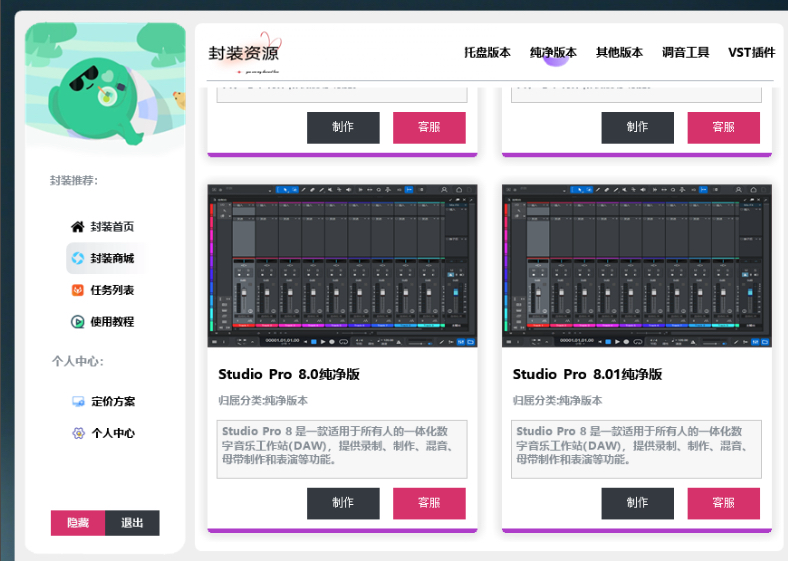Click the 任务列表 task list icon
The image size is (788, 561).
(x=78, y=290)
